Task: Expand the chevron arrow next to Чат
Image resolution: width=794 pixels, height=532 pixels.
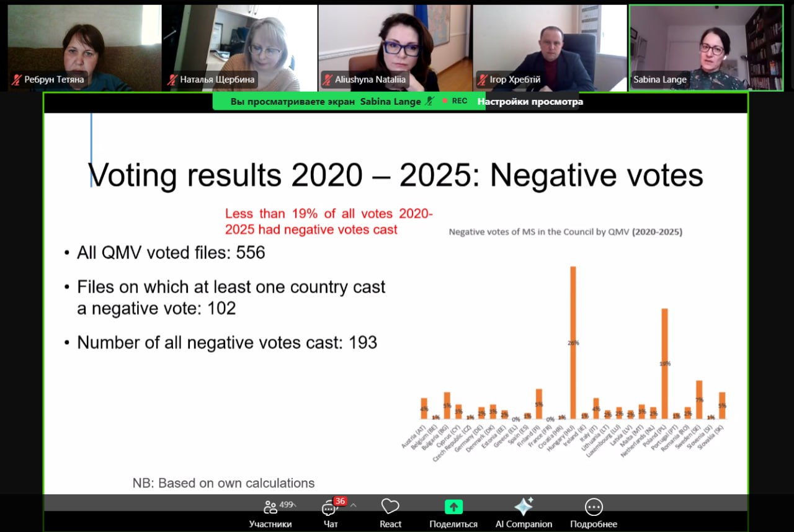Action: coord(353,505)
